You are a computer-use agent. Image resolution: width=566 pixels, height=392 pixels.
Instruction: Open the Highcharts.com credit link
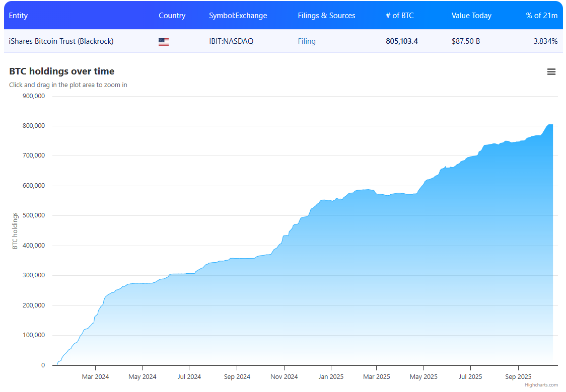(x=541, y=385)
